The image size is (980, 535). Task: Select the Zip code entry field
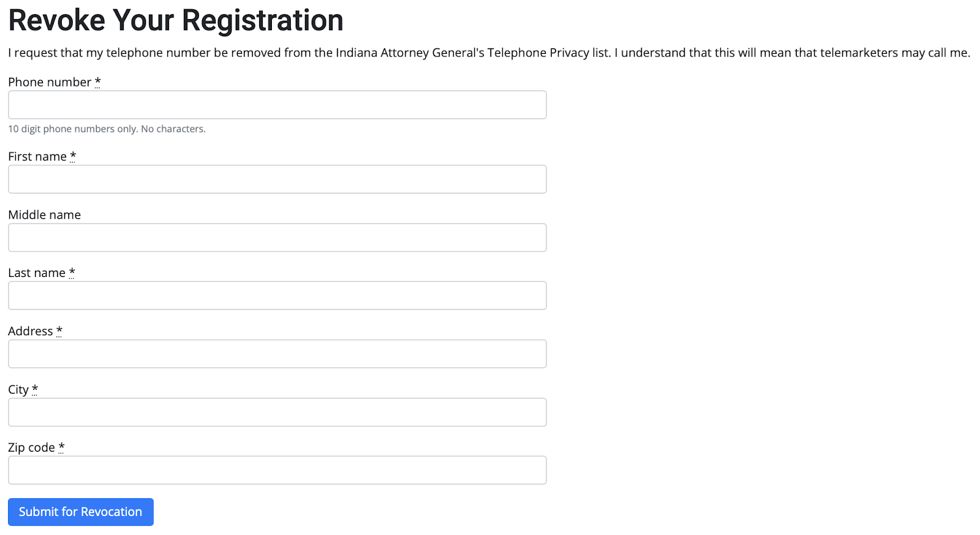coord(277,470)
